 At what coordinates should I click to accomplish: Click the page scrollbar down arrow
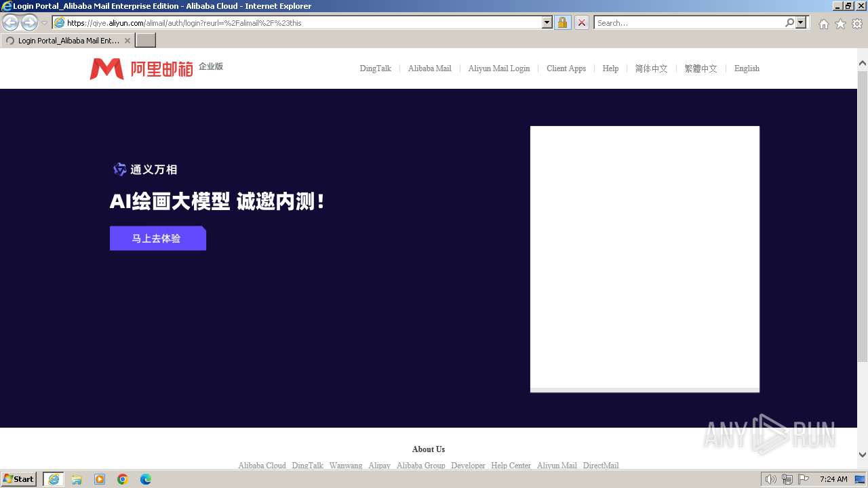[x=863, y=455]
